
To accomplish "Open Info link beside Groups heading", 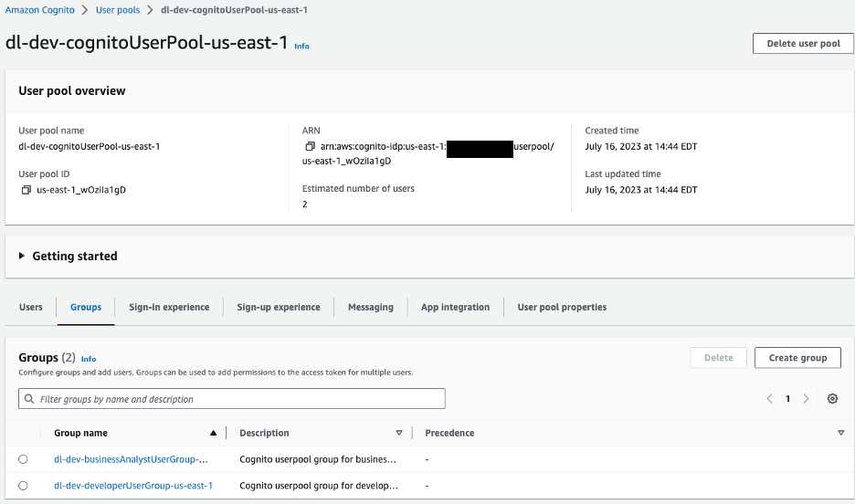I will [x=89, y=359].
